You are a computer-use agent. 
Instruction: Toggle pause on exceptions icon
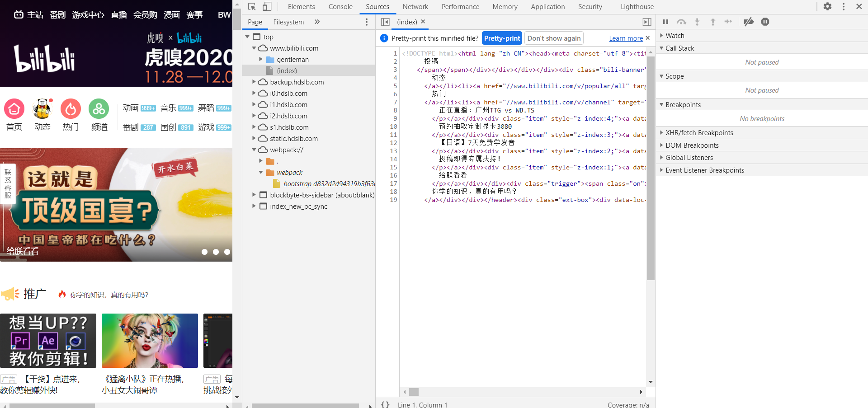click(x=765, y=22)
